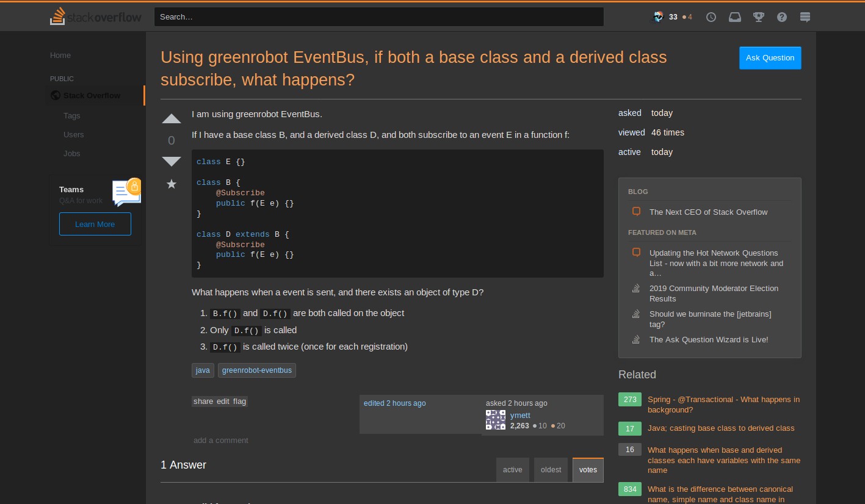Click Learn More under Teams
The image size is (865, 504).
point(95,224)
